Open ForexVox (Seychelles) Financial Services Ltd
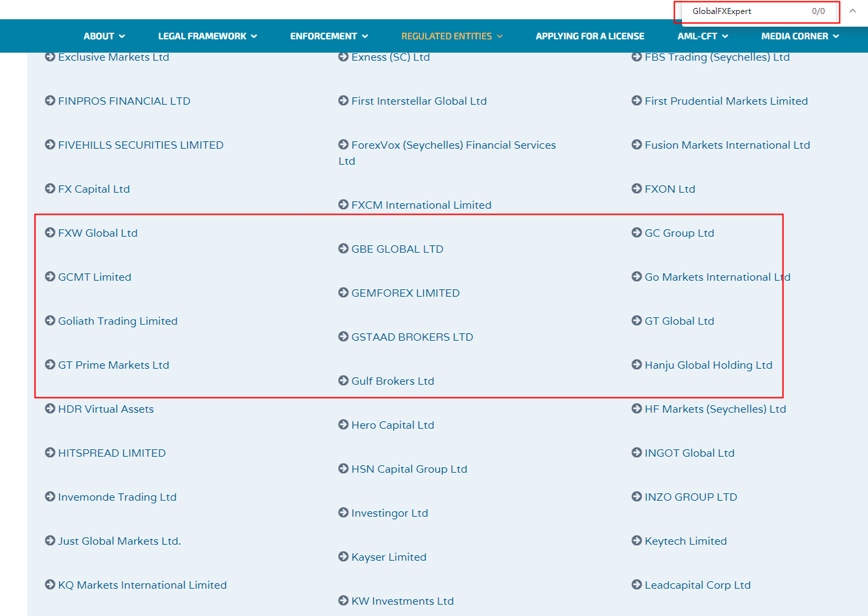Image resolution: width=868 pixels, height=616 pixels. pyautogui.click(x=447, y=153)
